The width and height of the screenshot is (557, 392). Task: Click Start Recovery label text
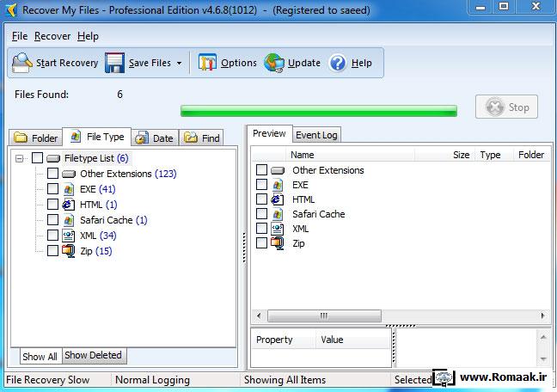click(x=67, y=63)
